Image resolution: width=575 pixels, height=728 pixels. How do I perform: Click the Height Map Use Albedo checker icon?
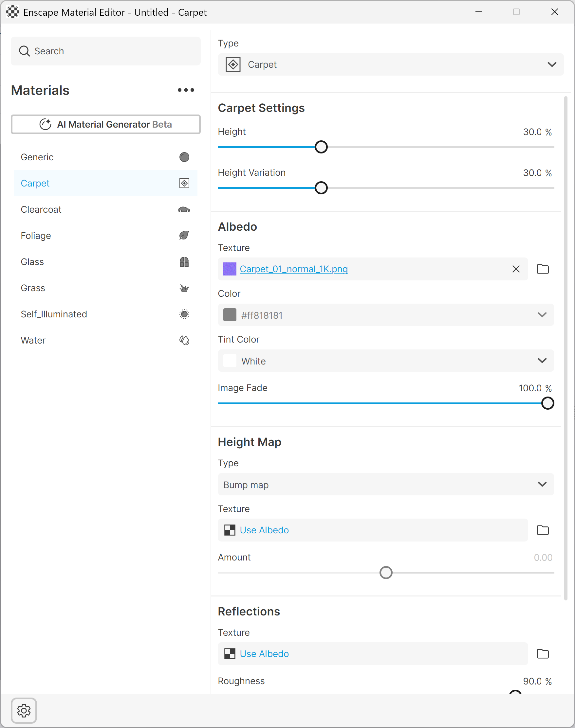point(230,530)
